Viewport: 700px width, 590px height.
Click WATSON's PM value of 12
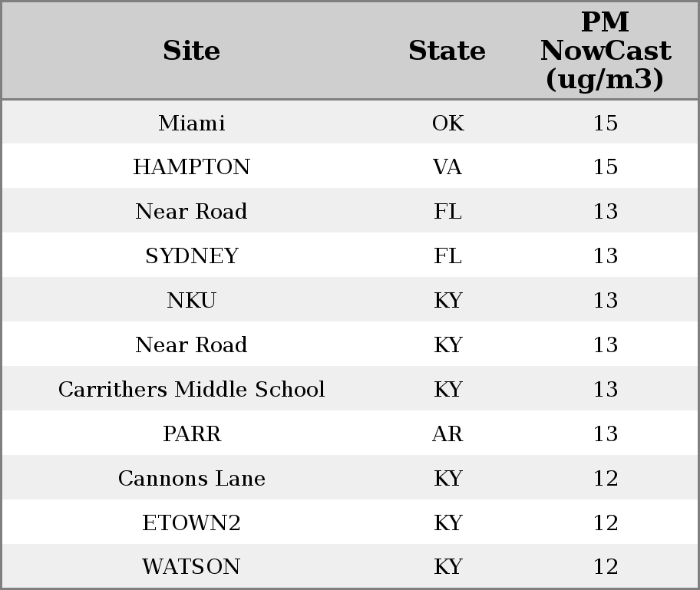point(606,566)
